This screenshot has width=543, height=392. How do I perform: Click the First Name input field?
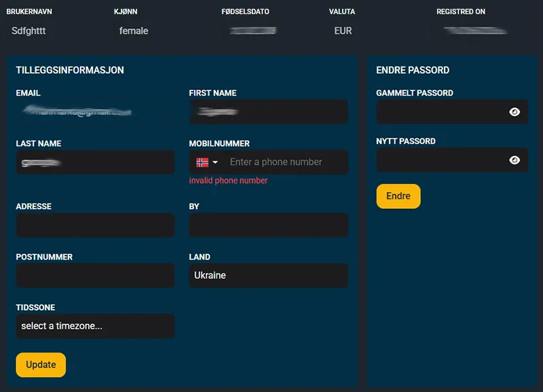[x=268, y=112]
